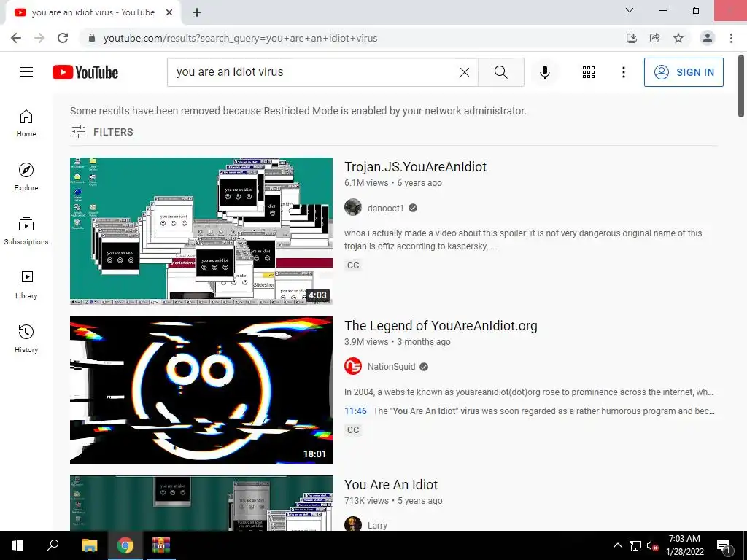Open a new tab with plus button
The height and width of the screenshot is (560, 747).
click(197, 12)
